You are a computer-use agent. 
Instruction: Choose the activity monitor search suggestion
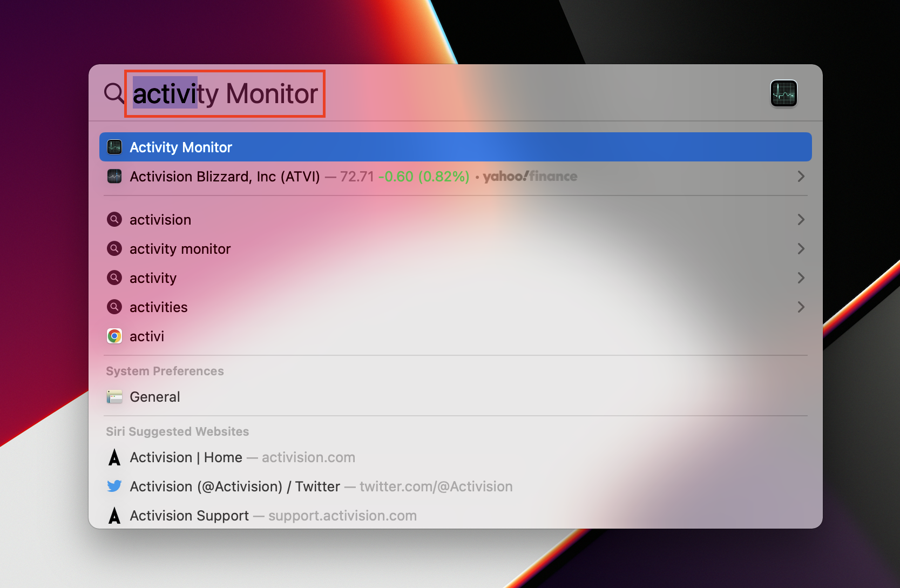click(456, 248)
